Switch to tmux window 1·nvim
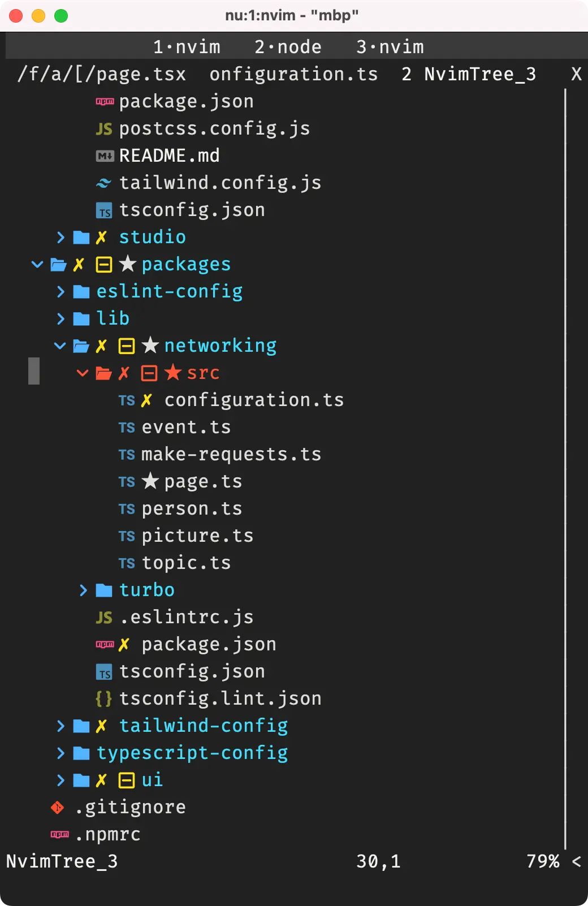588x906 pixels. [x=187, y=47]
